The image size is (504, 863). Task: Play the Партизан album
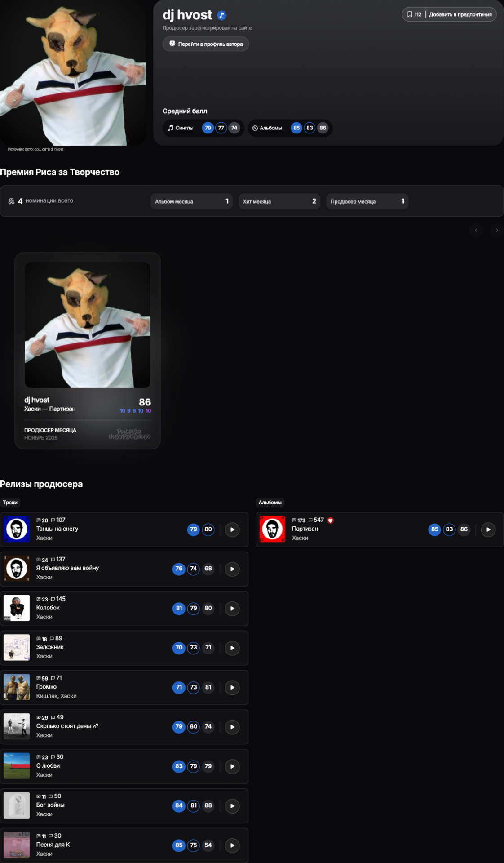(x=488, y=529)
